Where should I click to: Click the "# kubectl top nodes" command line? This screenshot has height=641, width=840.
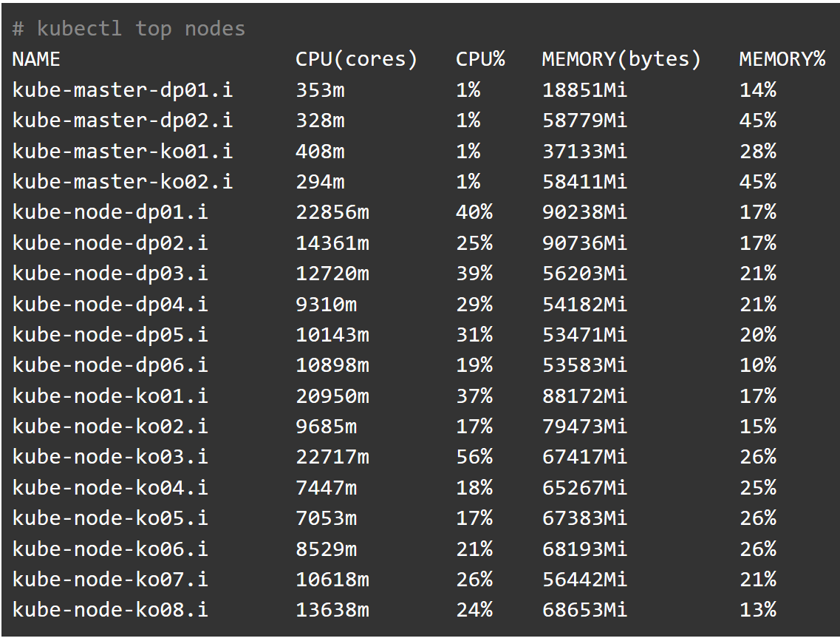click(129, 29)
